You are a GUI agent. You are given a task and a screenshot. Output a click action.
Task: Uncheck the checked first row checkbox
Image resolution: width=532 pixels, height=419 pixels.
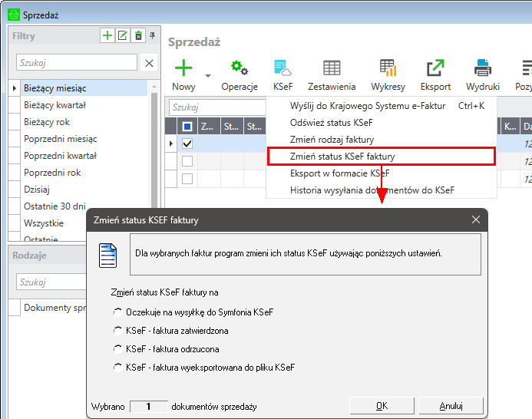pos(187,144)
